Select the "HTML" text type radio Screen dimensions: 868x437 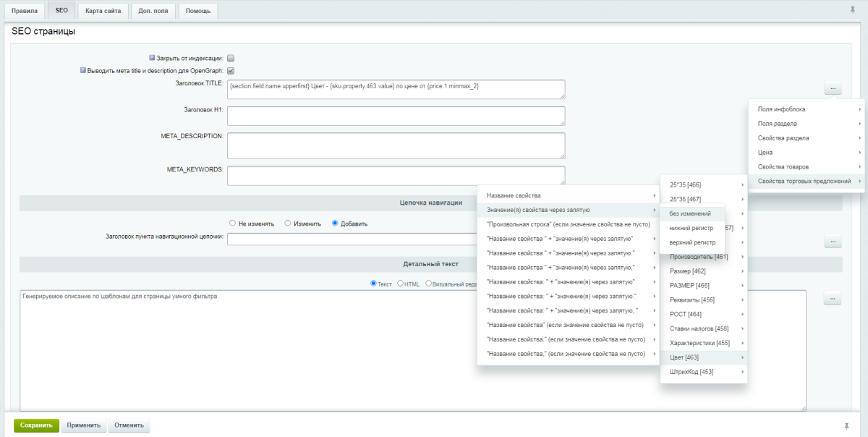pos(400,284)
